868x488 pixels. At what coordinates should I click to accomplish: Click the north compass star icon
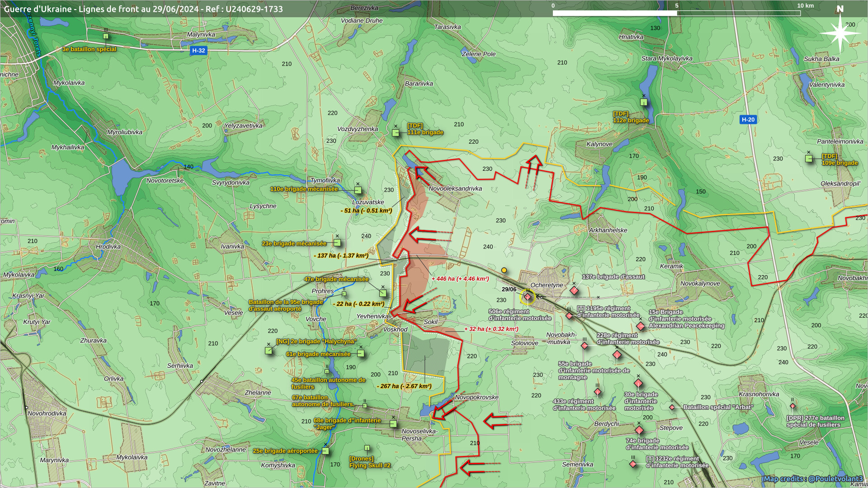[840, 33]
